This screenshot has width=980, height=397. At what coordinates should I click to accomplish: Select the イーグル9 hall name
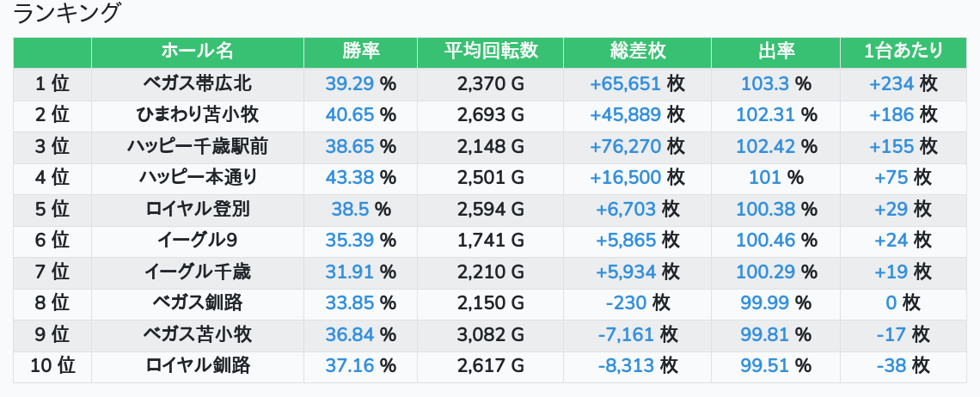(x=197, y=241)
